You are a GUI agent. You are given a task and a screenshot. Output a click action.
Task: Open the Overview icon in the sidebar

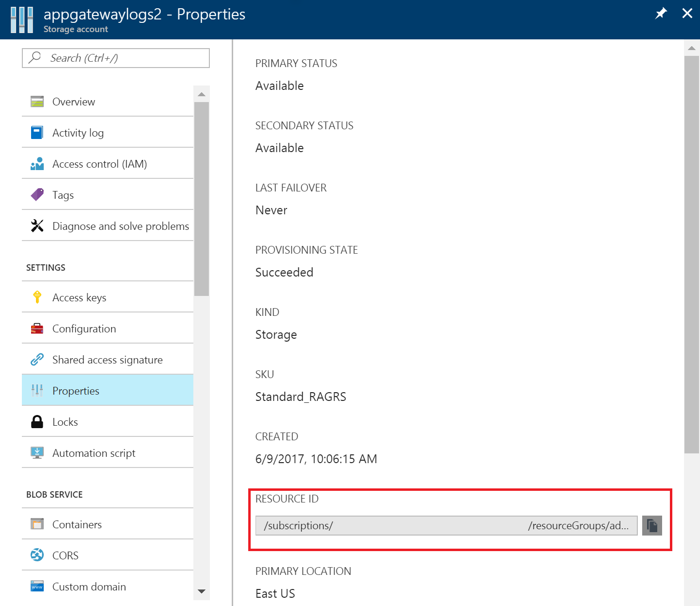point(37,102)
